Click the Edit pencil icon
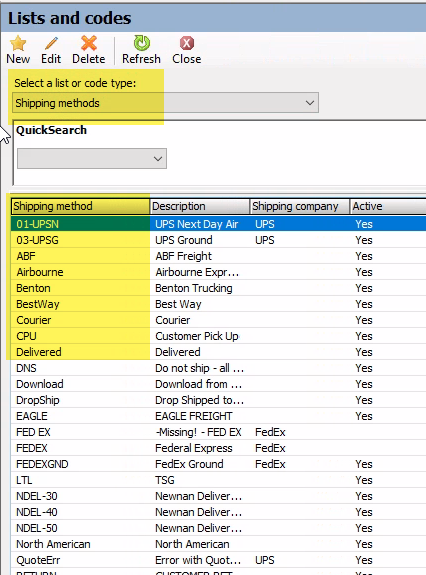 coord(51,43)
